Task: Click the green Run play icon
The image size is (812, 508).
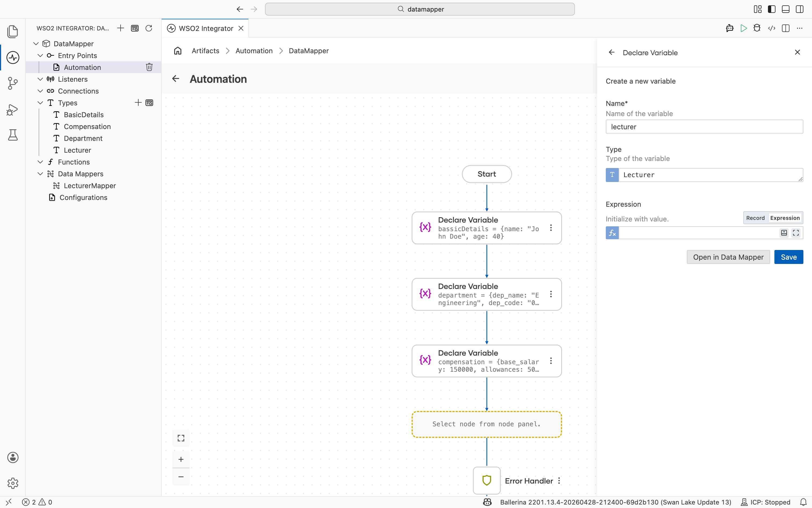Action: [x=744, y=28]
